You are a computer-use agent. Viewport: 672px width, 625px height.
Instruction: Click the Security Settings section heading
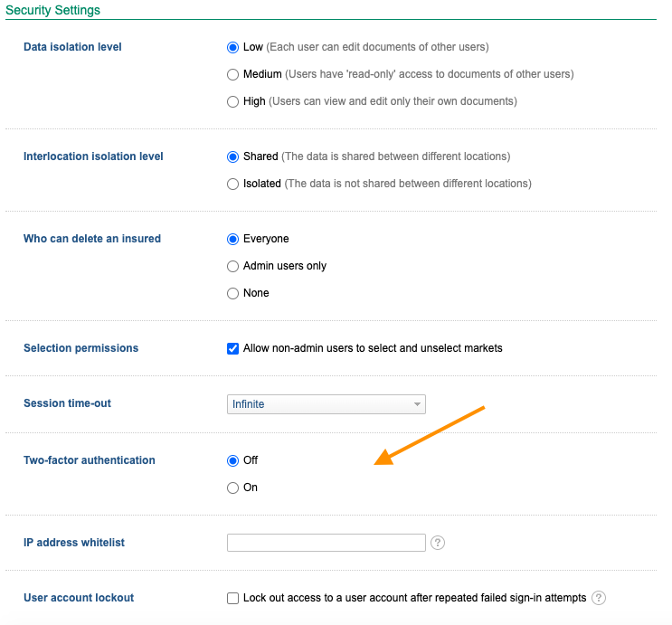[x=53, y=11]
